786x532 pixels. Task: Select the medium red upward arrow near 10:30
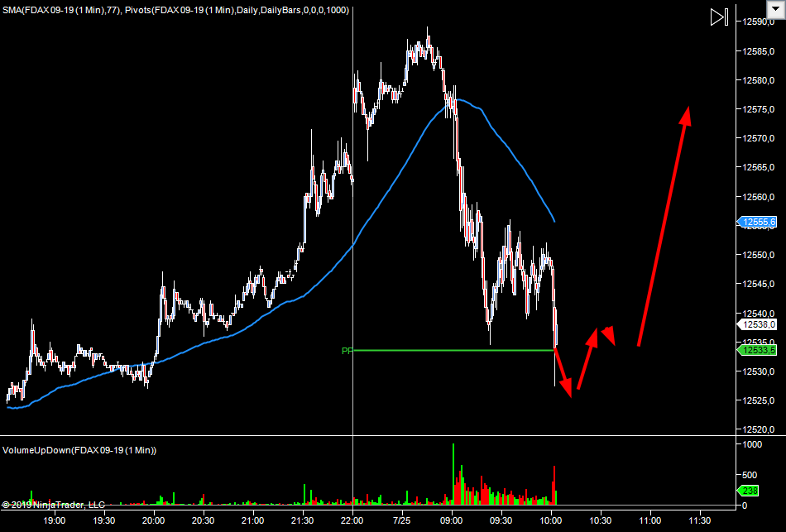click(587, 359)
